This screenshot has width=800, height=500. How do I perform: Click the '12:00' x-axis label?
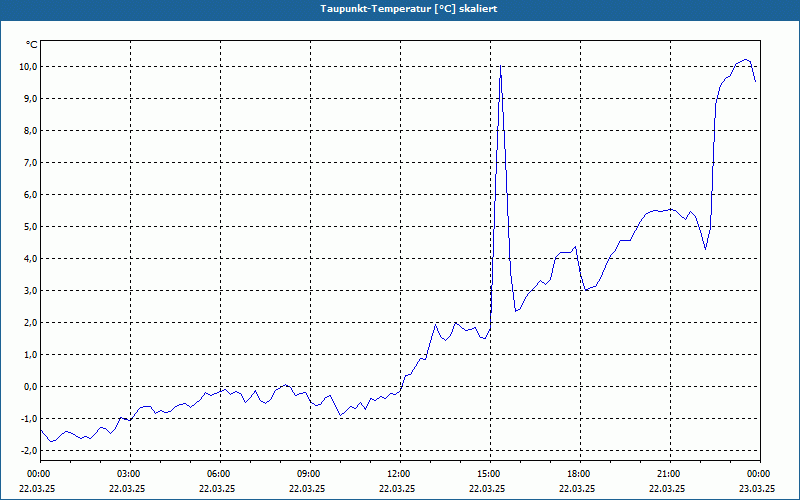click(398, 474)
